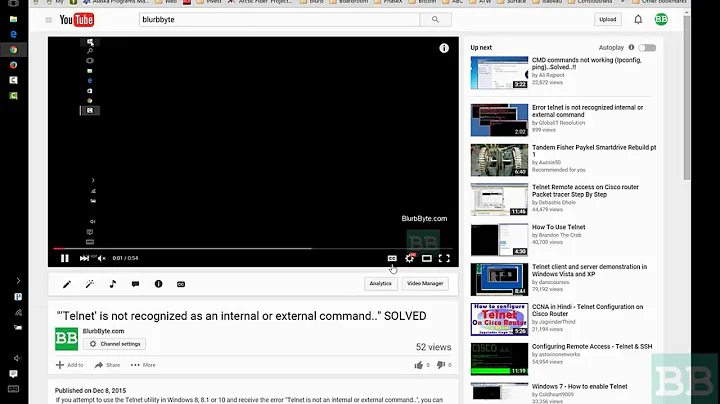This screenshot has height=404, width=720.
Task: Enter full screen mode
Action: pyautogui.click(x=444, y=258)
